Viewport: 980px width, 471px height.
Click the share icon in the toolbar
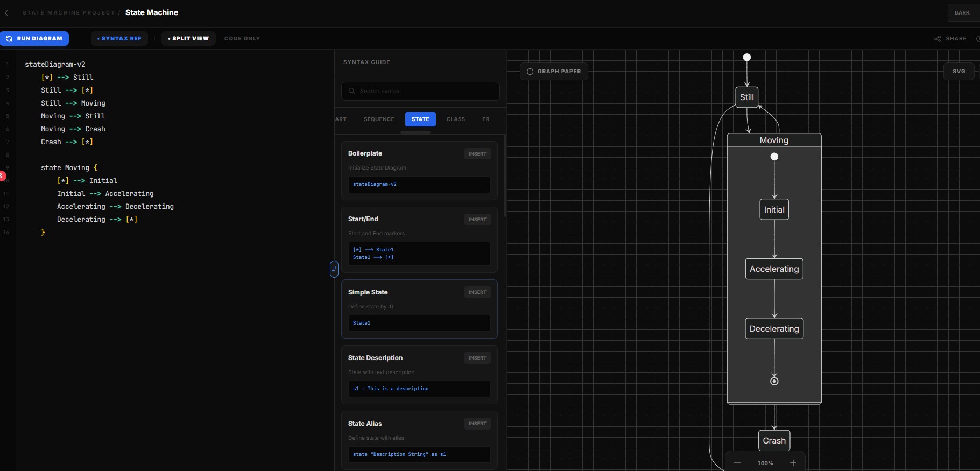tap(937, 39)
